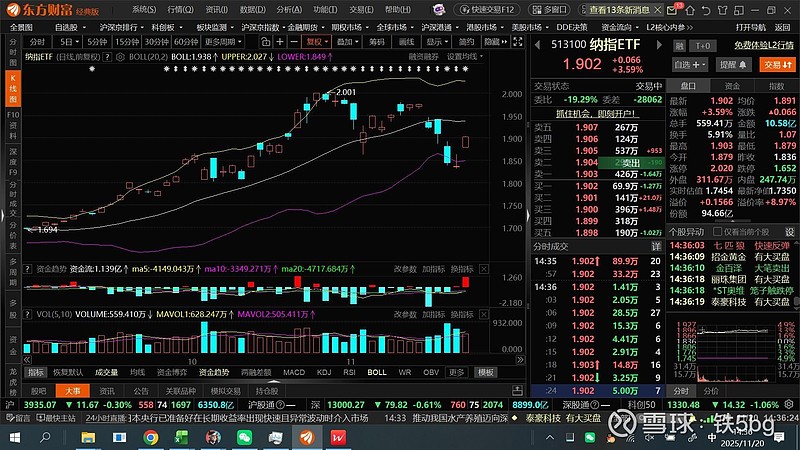Open the 叠加 overlay dropdown
This screenshot has height=450, width=800.
point(347,42)
